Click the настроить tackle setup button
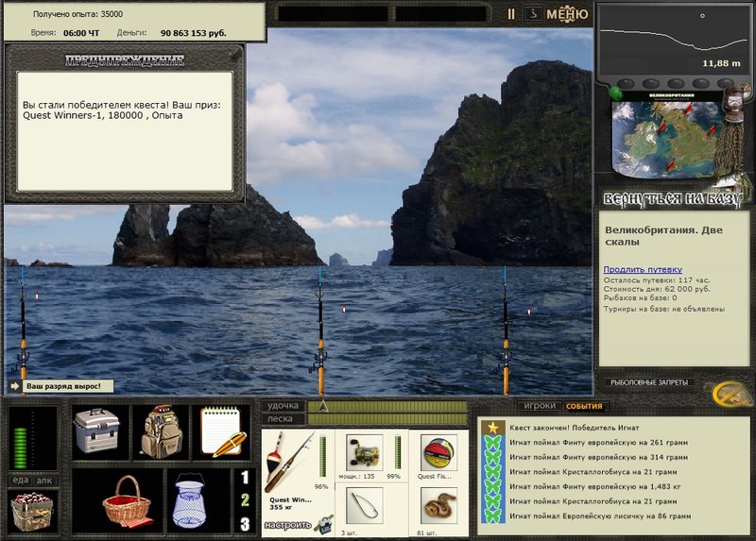This screenshot has height=541, width=756. 288,525
